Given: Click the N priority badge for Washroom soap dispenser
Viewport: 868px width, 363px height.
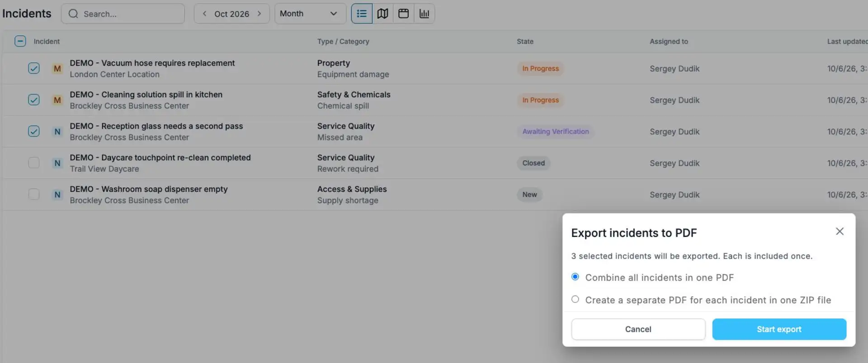Looking at the screenshot, I should (57, 195).
